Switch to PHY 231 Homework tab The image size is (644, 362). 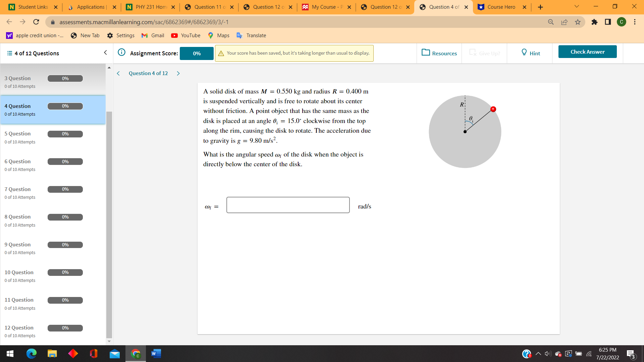coord(151,7)
